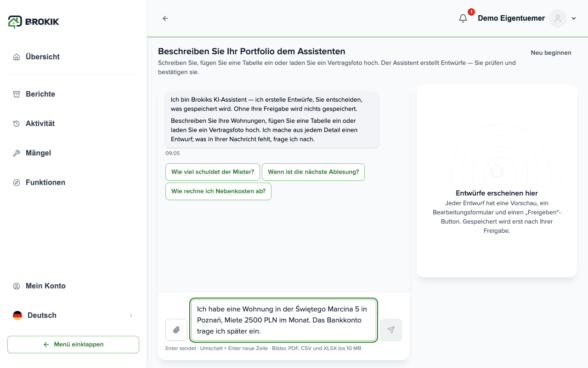Click the 'Entwürfe erscheinen hier' heading
Image resolution: width=588 pixels, height=368 pixels.
(x=497, y=193)
